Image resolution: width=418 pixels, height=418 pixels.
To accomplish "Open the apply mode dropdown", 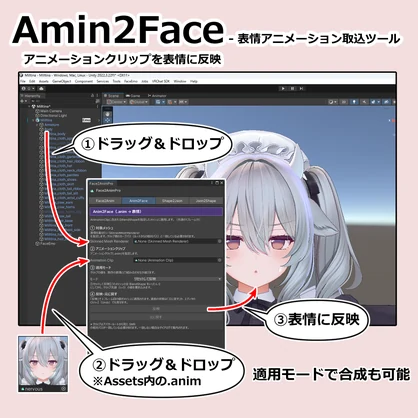I will click(178, 278).
